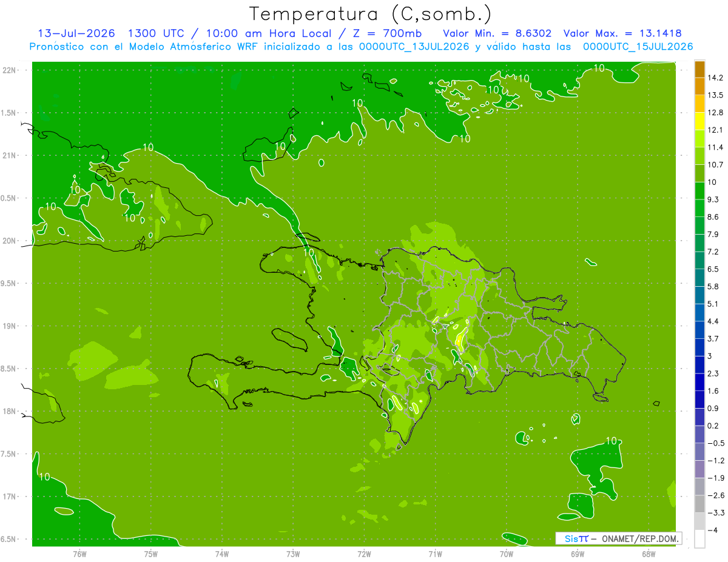Image resolution: width=728 pixels, height=562 pixels.
Task: Click the '19N' latitude axis label
Action: click(x=10, y=326)
